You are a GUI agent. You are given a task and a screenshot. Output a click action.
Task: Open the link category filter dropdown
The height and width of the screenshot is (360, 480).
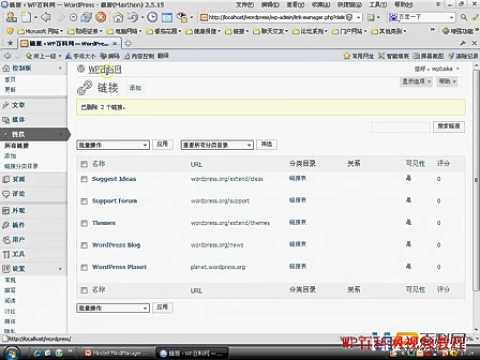[217, 145]
